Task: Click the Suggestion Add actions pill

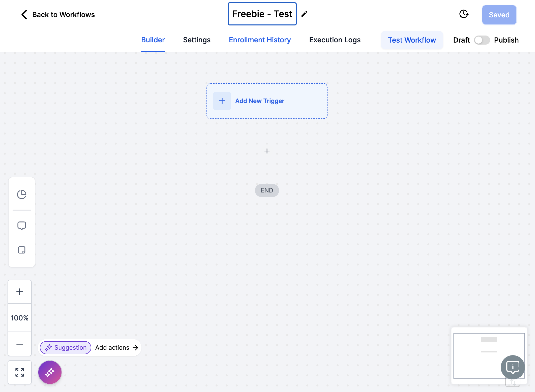Action: click(90, 348)
